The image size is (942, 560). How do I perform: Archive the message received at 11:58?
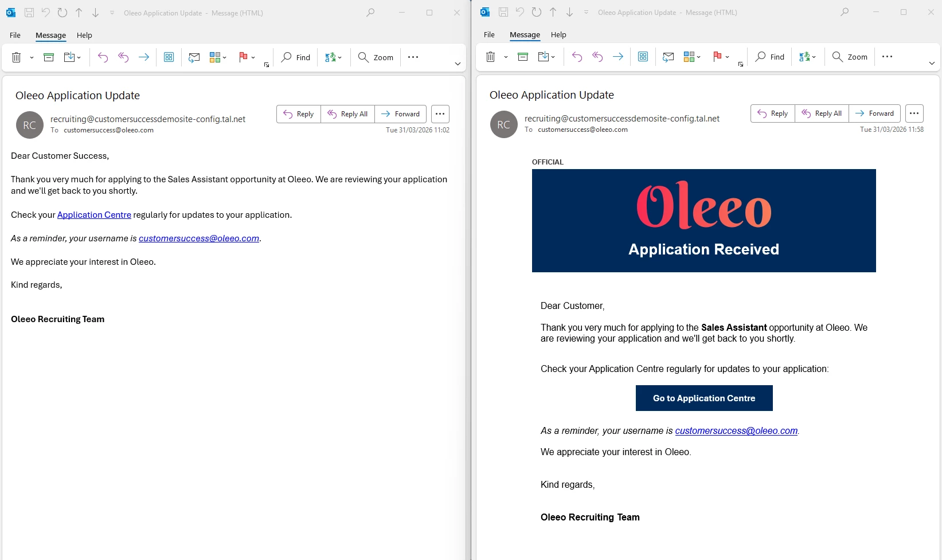click(523, 57)
